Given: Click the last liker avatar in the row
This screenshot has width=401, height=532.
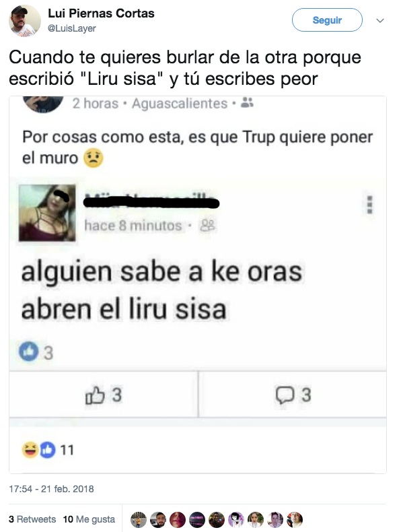Looking at the screenshot, I should (295, 519).
